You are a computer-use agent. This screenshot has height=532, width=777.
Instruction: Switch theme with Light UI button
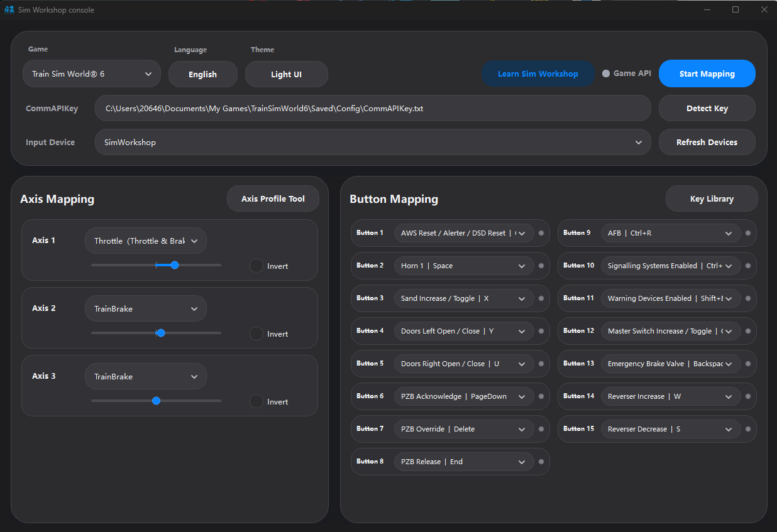click(x=286, y=74)
